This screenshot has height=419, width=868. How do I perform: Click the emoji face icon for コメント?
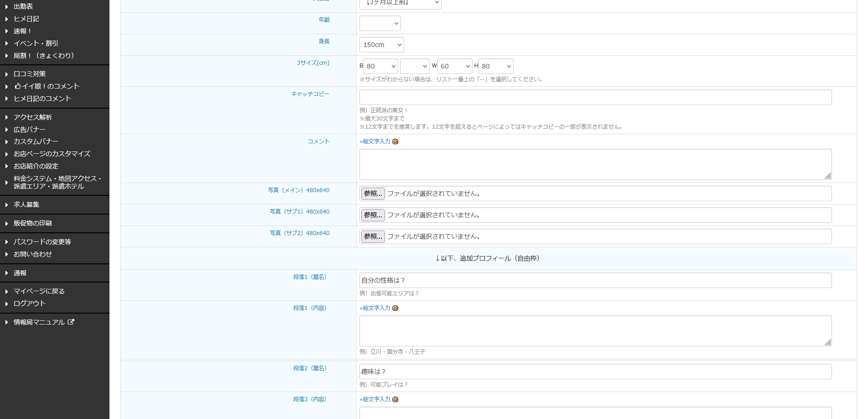395,141
